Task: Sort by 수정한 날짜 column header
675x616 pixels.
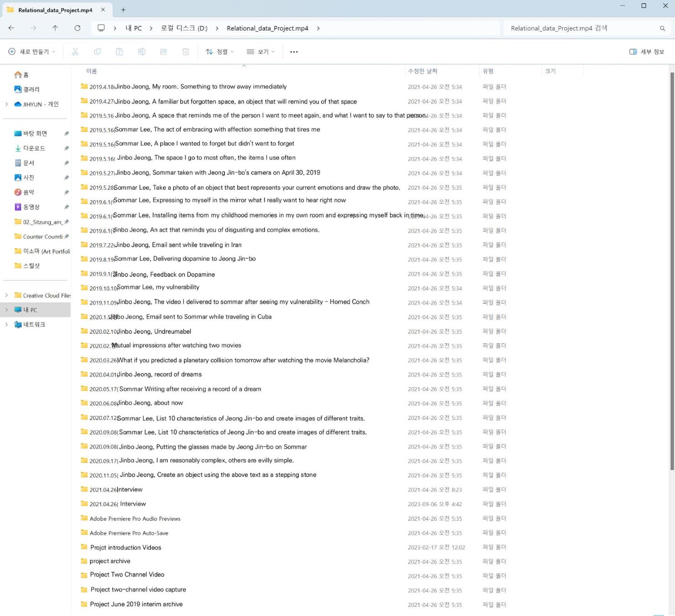Action: (x=423, y=71)
